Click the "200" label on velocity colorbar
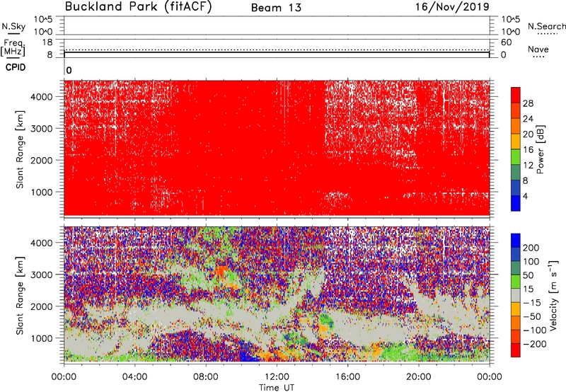566x392 pixels. (531, 248)
